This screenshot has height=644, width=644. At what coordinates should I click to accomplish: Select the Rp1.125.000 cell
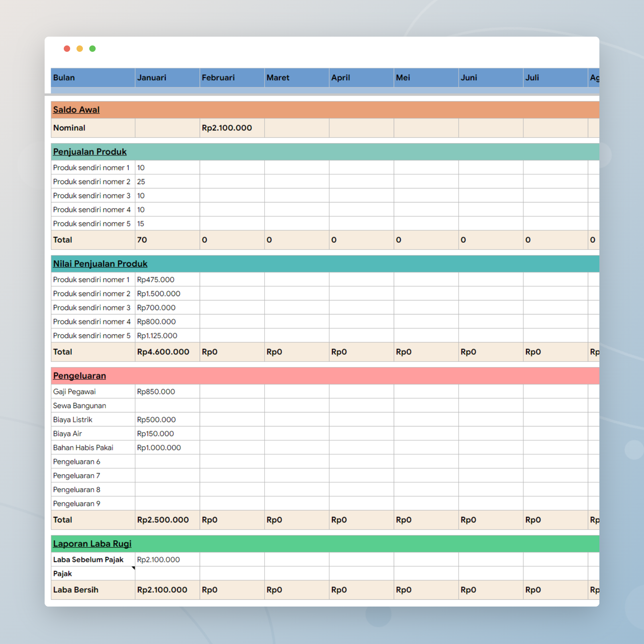[x=167, y=336]
